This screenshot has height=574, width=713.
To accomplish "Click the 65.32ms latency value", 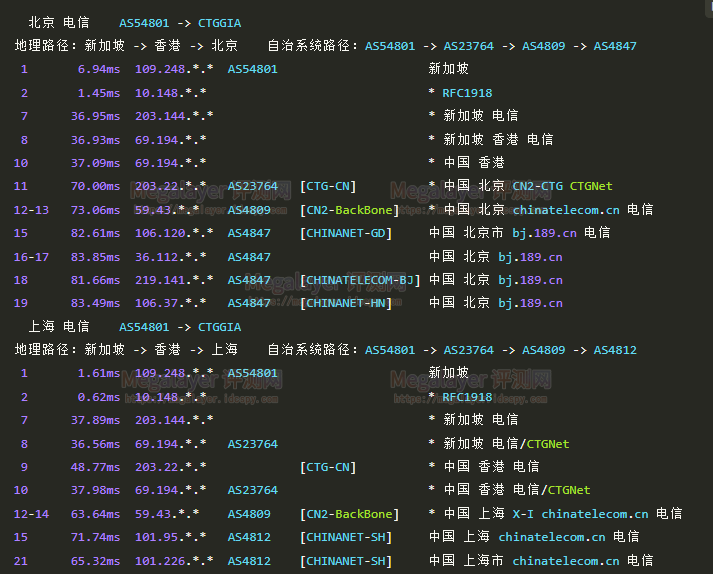I will pyautogui.click(x=95, y=561).
